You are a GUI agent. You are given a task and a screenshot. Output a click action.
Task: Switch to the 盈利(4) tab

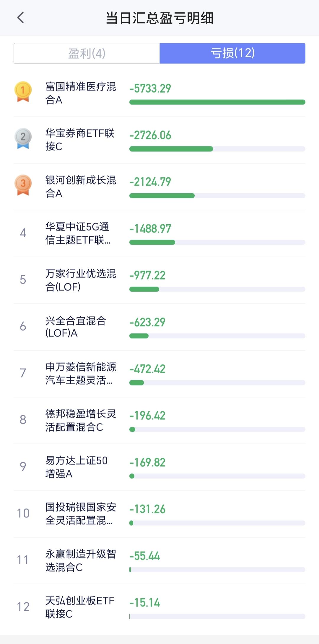(x=87, y=53)
